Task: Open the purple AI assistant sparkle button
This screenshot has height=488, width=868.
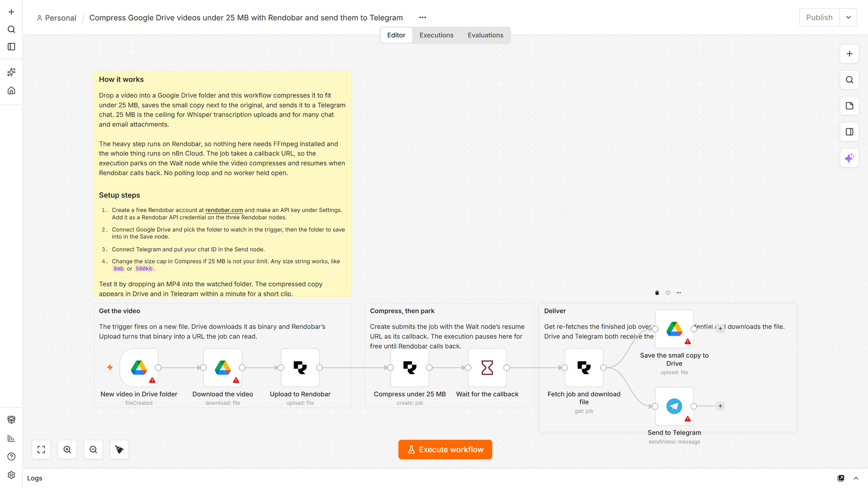Action: click(x=850, y=158)
